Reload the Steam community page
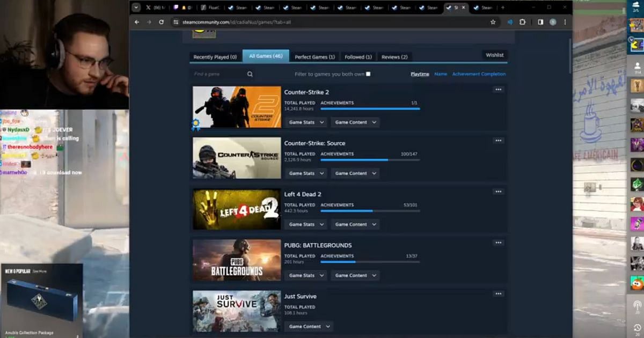Screen dimensions: 644x338 tap(161, 22)
